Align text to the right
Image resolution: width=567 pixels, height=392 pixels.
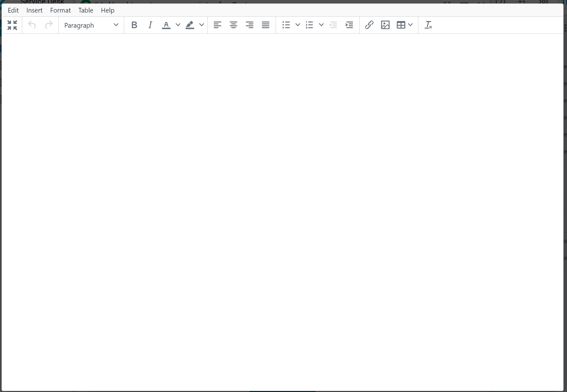[250, 25]
